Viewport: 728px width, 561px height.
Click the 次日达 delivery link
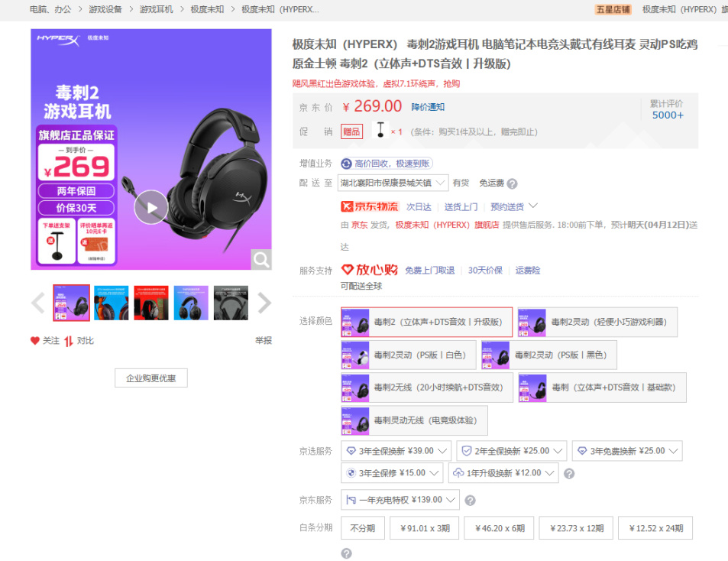pyautogui.click(x=419, y=206)
